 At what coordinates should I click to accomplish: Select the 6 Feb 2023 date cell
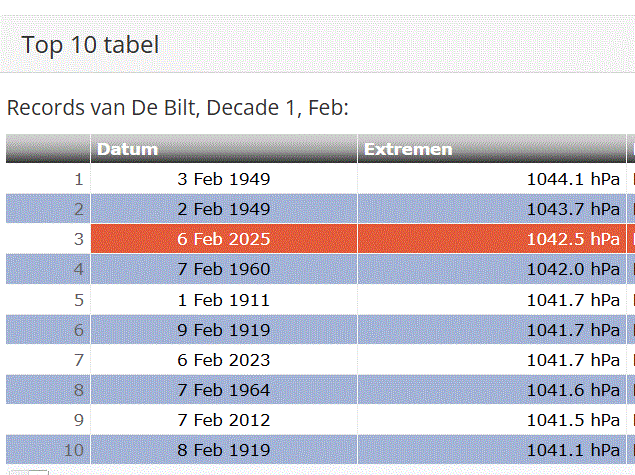click(224, 360)
